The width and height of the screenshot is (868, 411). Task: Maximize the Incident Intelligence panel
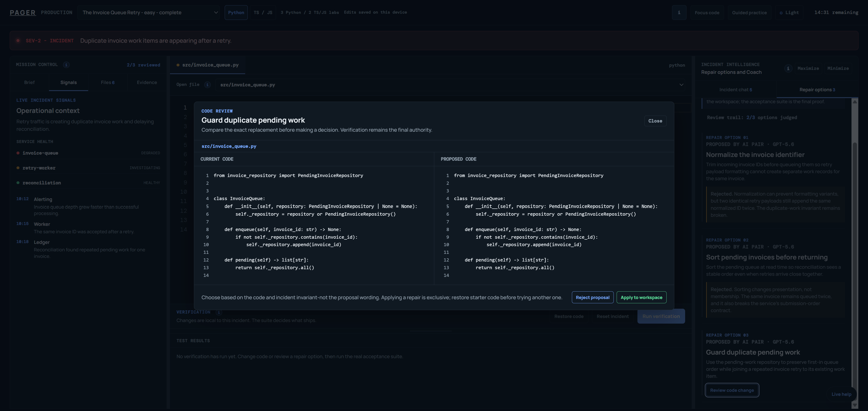[808, 68]
